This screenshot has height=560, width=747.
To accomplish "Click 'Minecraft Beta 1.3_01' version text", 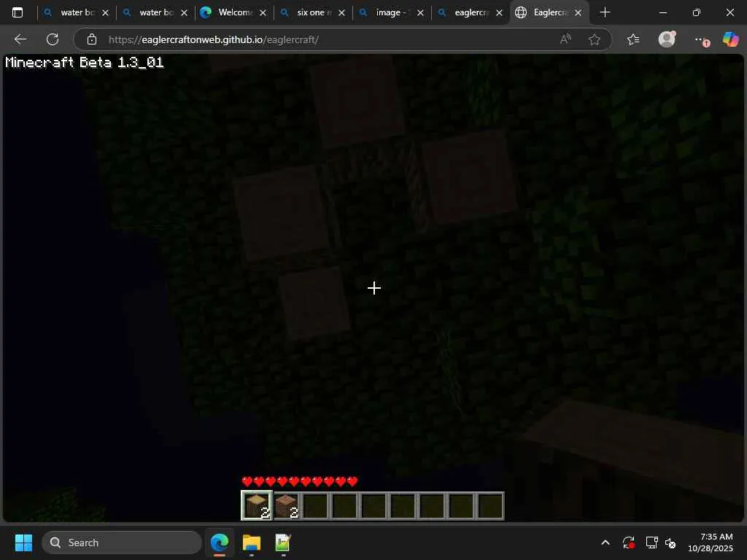I will pyautogui.click(x=85, y=63).
